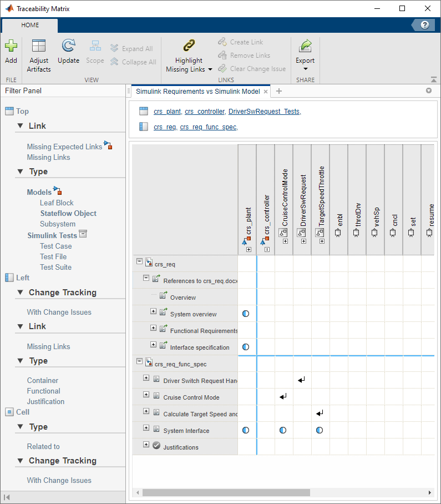The height and width of the screenshot is (504, 441).
Task: Collapse the Cell Type filter section
Action: 20,427
